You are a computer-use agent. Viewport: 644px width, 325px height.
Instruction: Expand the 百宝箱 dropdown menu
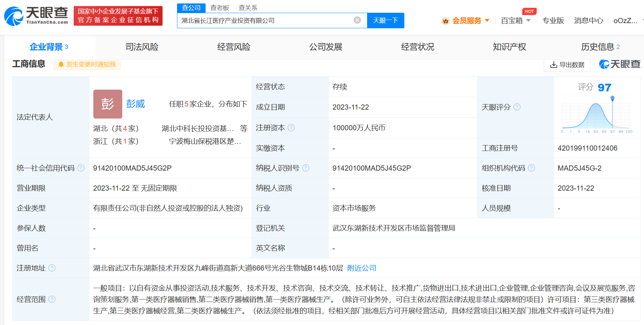pyautogui.click(x=516, y=21)
